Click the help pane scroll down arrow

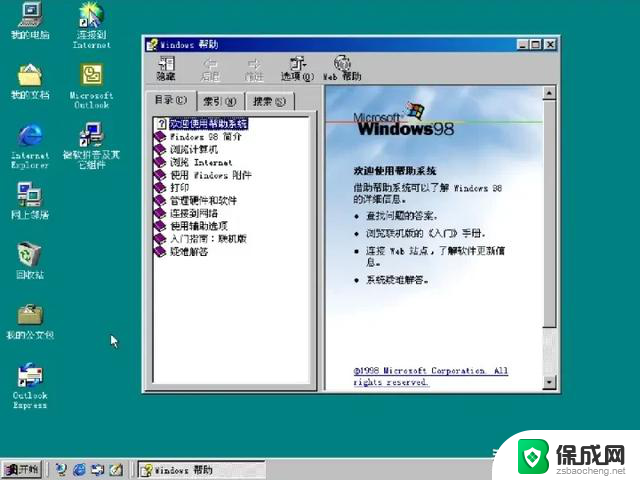[x=549, y=382]
